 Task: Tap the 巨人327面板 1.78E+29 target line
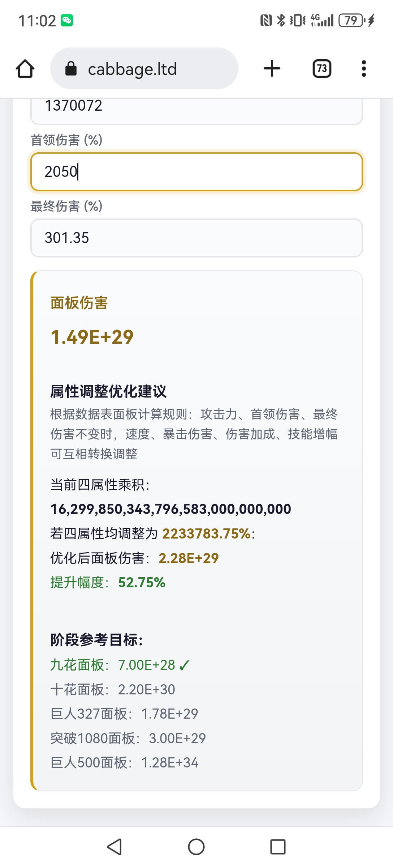click(x=124, y=714)
